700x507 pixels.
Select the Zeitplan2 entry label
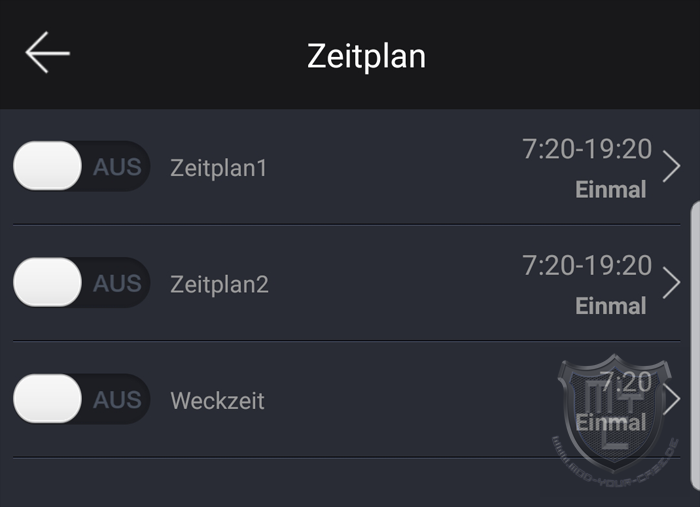coord(219,285)
